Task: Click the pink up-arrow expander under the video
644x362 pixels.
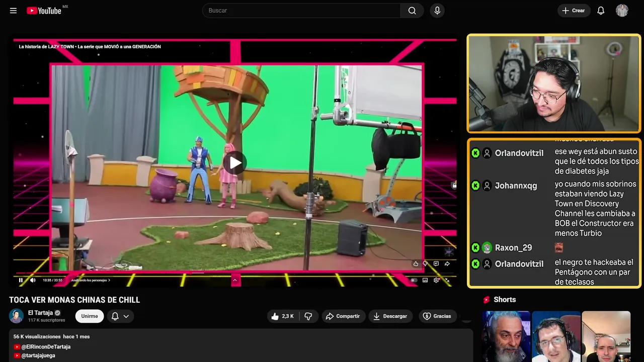Action: point(235,280)
